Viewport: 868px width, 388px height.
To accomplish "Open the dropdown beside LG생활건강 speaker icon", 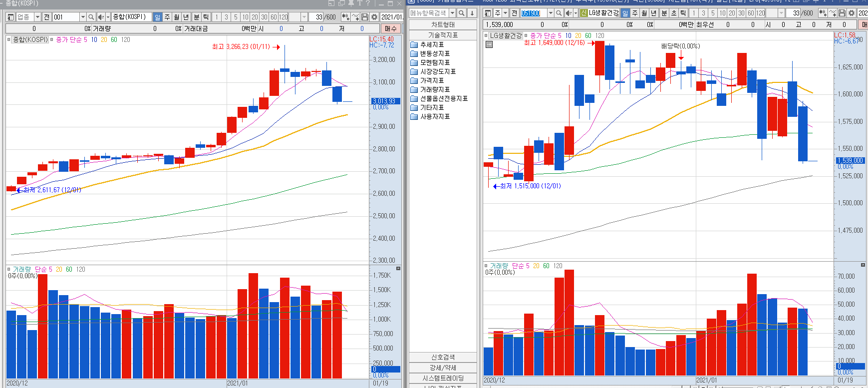I will click(x=576, y=13).
